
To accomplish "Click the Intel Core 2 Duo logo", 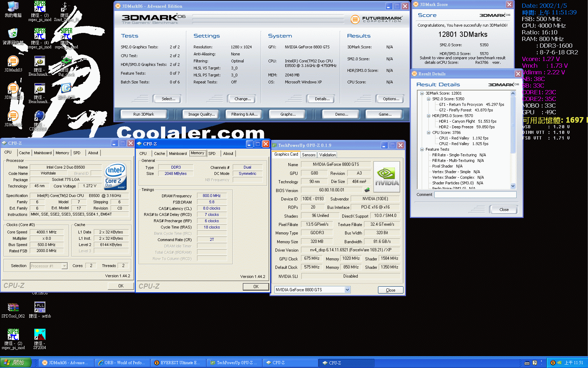I will point(115,176).
